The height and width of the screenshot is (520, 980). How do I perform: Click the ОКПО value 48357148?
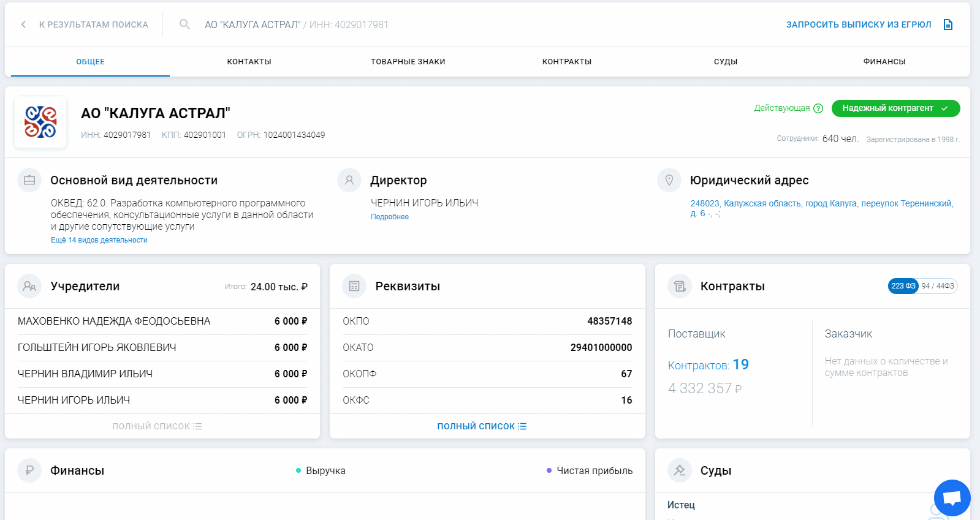(610, 322)
